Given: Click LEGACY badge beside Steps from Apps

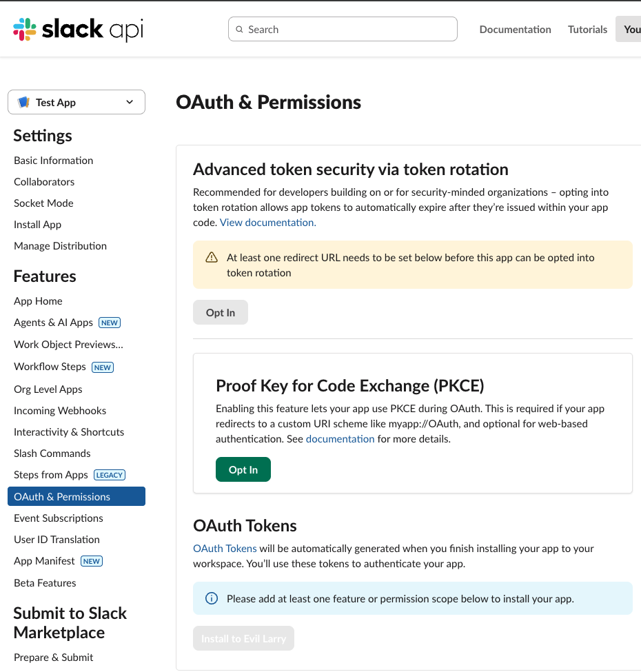Looking at the screenshot, I should coord(110,475).
